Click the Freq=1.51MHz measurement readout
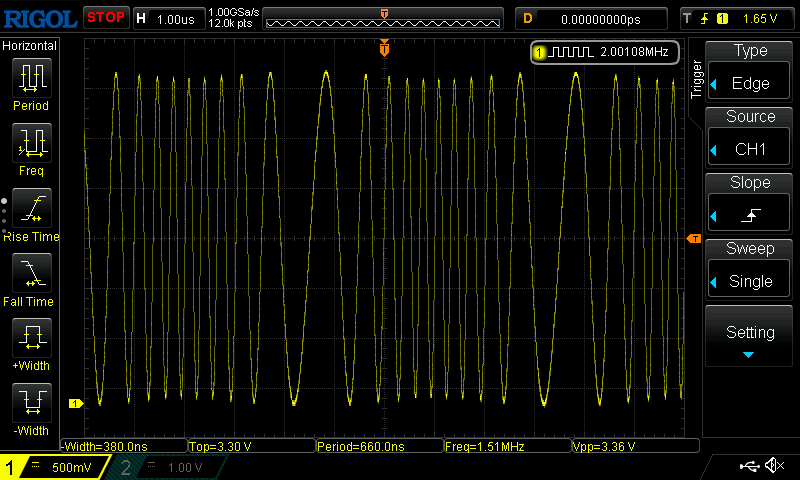Image resolution: width=800 pixels, height=480 pixels. [x=508, y=447]
